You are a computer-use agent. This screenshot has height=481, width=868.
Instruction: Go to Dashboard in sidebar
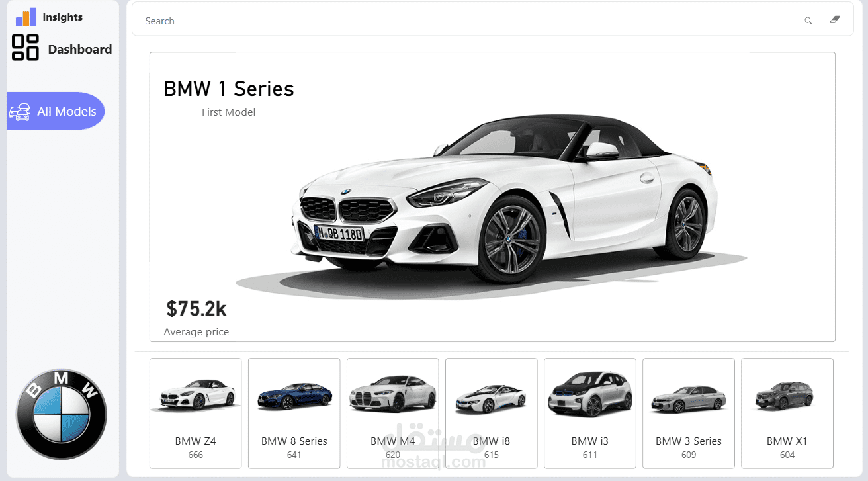point(80,49)
